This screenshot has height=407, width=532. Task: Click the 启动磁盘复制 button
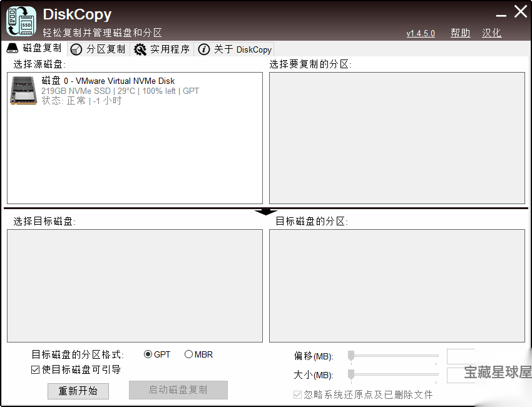178,389
